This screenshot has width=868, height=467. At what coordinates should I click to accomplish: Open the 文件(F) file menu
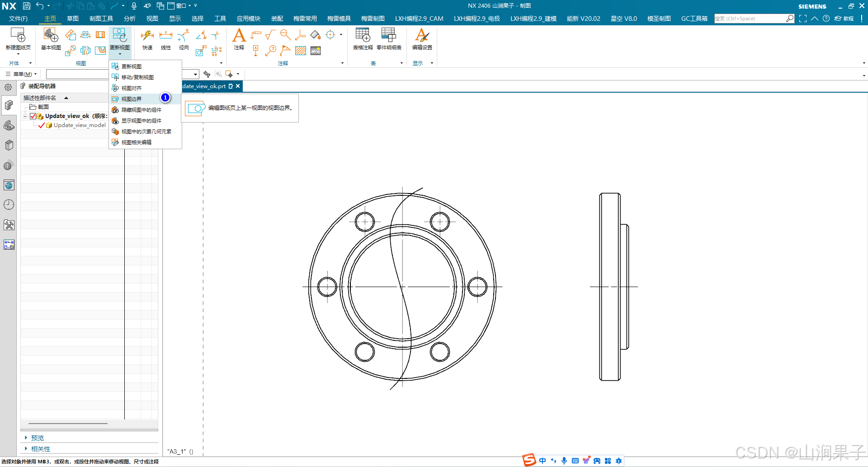point(18,19)
